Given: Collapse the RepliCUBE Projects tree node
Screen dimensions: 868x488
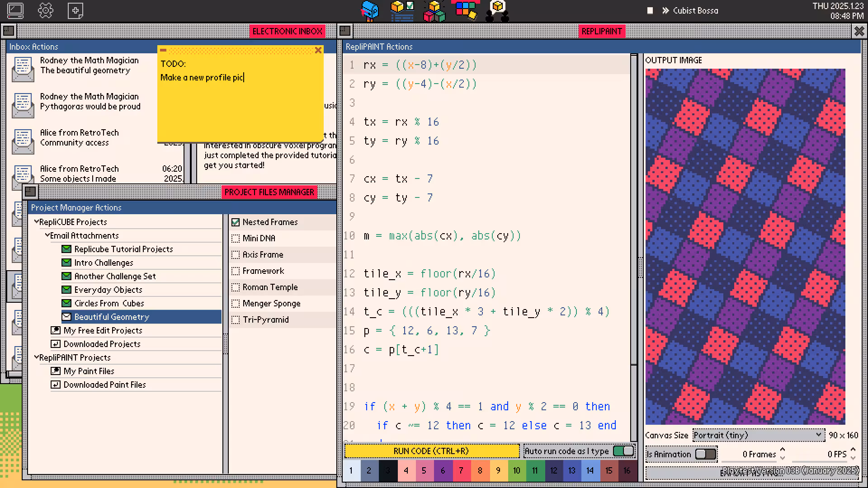Looking at the screenshot, I should click(x=37, y=221).
